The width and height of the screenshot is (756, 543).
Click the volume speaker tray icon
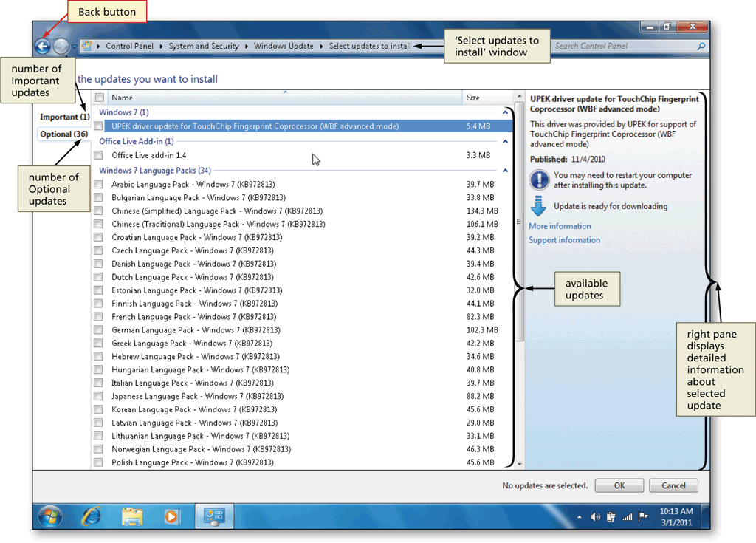[x=596, y=517]
